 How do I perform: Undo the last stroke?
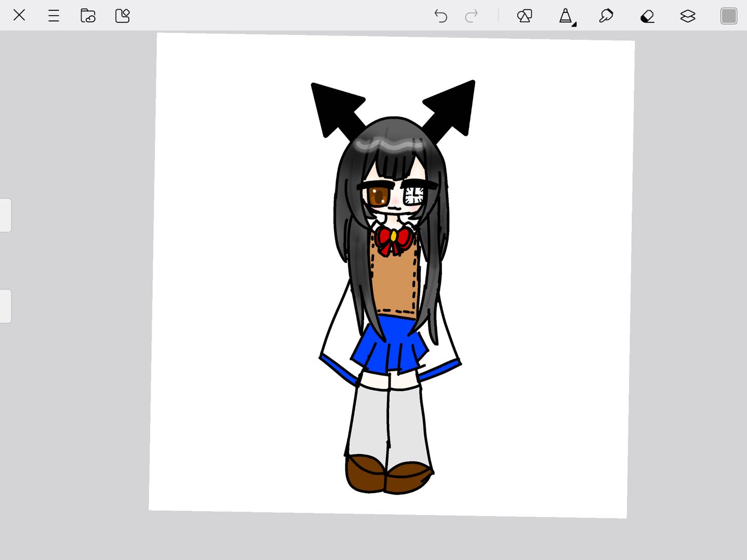click(440, 16)
